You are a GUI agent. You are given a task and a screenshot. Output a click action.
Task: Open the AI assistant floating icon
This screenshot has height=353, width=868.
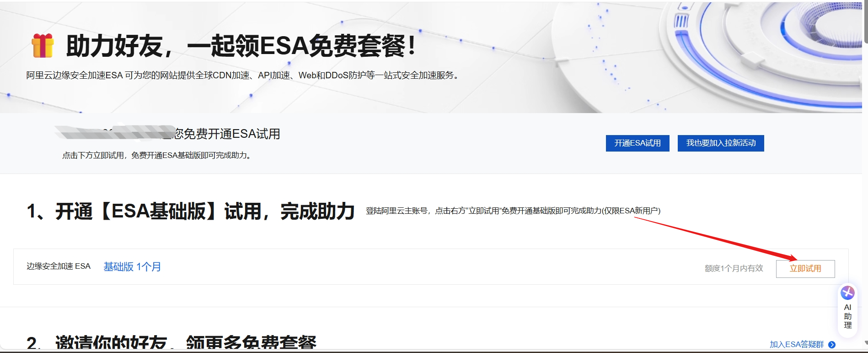(x=847, y=293)
